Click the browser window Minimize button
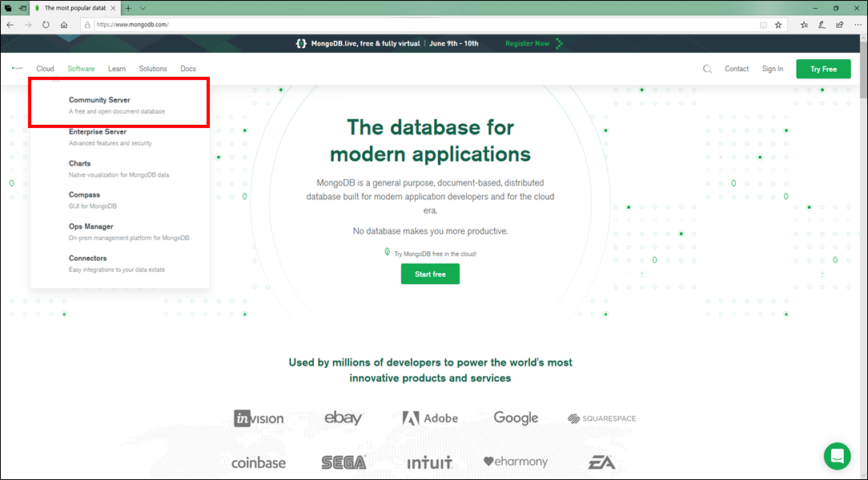 [815, 8]
